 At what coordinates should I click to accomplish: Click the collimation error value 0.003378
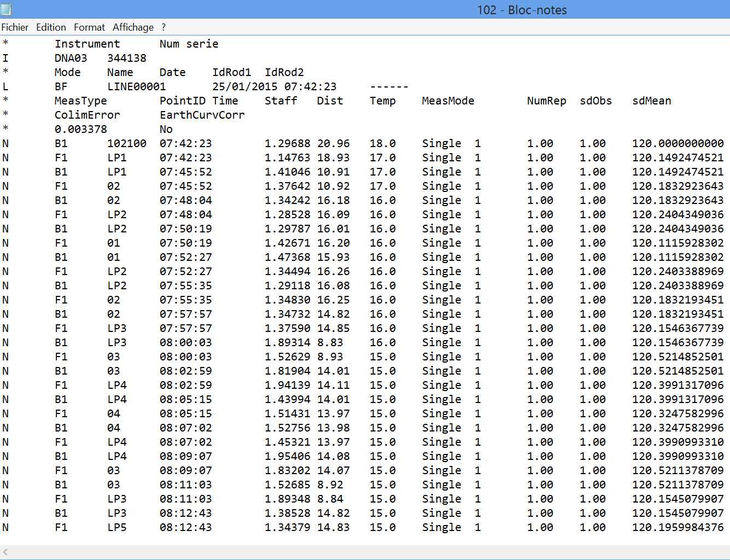click(x=81, y=129)
